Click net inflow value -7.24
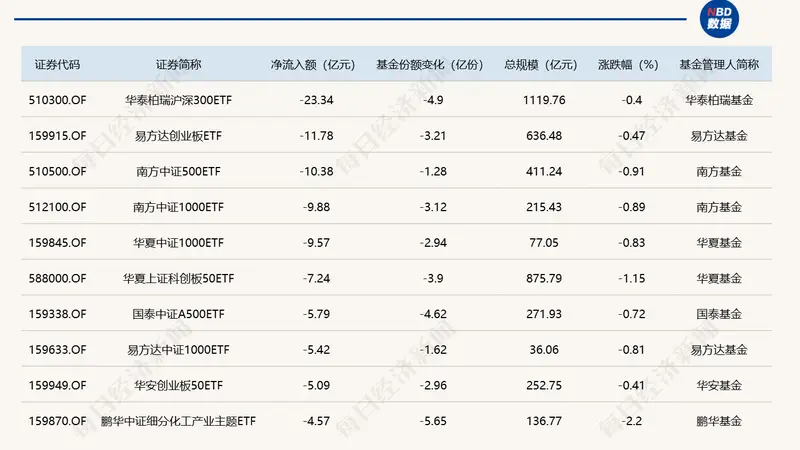The width and height of the screenshot is (800, 450). [x=316, y=279]
